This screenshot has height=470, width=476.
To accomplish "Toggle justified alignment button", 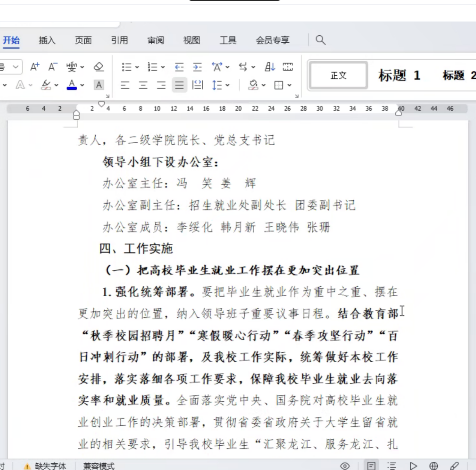I will pos(179,86).
